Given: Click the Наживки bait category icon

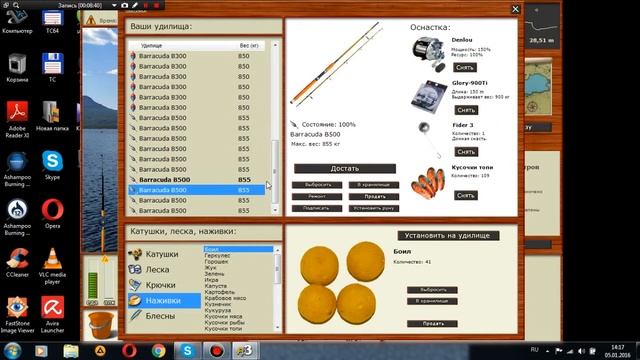Looking at the screenshot, I should click(135, 300).
